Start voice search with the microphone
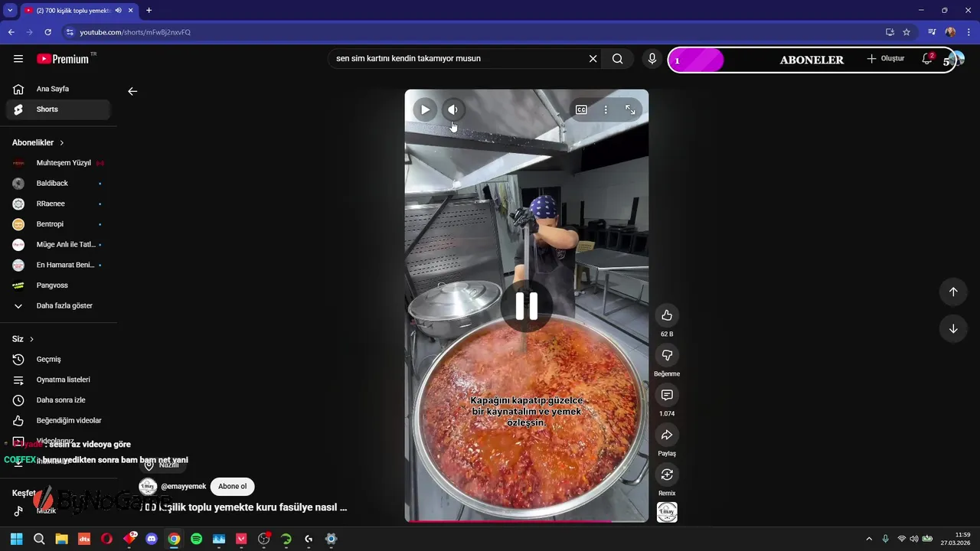The width and height of the screenshot is (980, 551). tap(652, 59)
